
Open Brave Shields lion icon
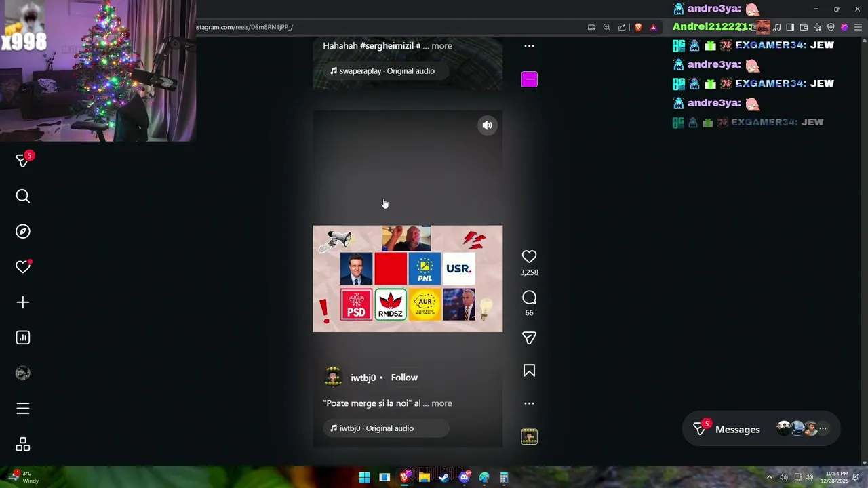[x=638, y=27]
